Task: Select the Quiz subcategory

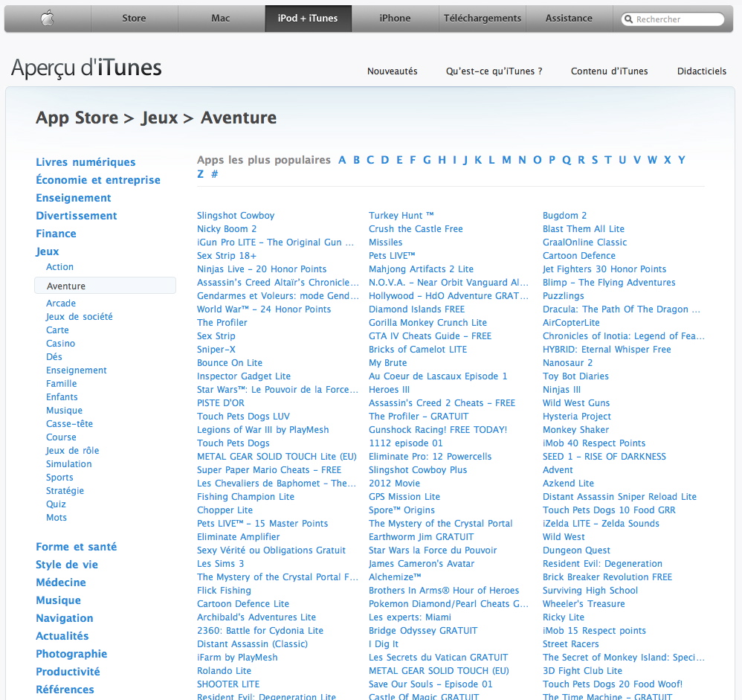Action: 56,504
